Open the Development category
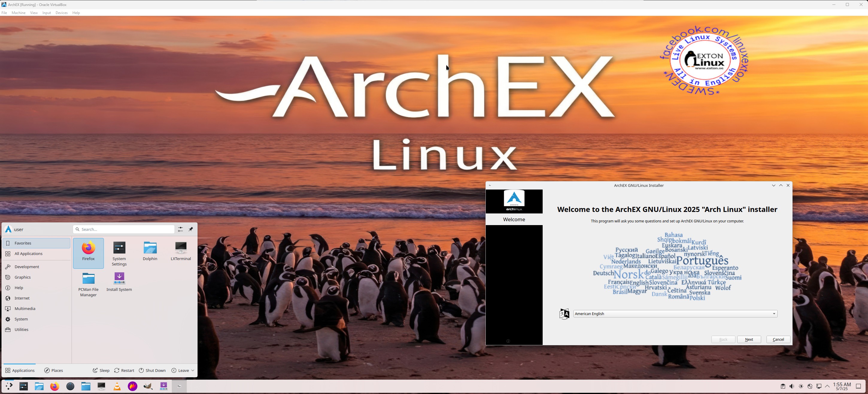The height and width of the screenshot is (394, 868). pos(37,266)
